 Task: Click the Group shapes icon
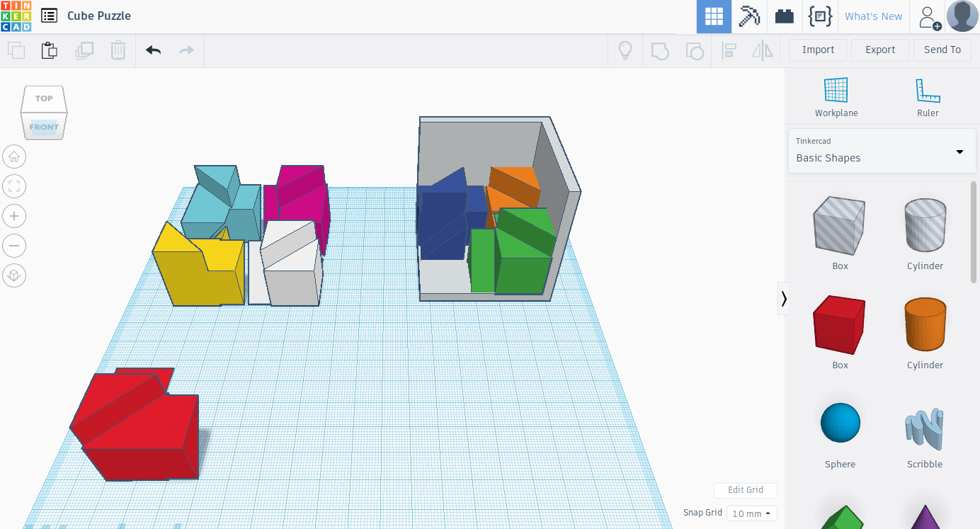[660, 50]
